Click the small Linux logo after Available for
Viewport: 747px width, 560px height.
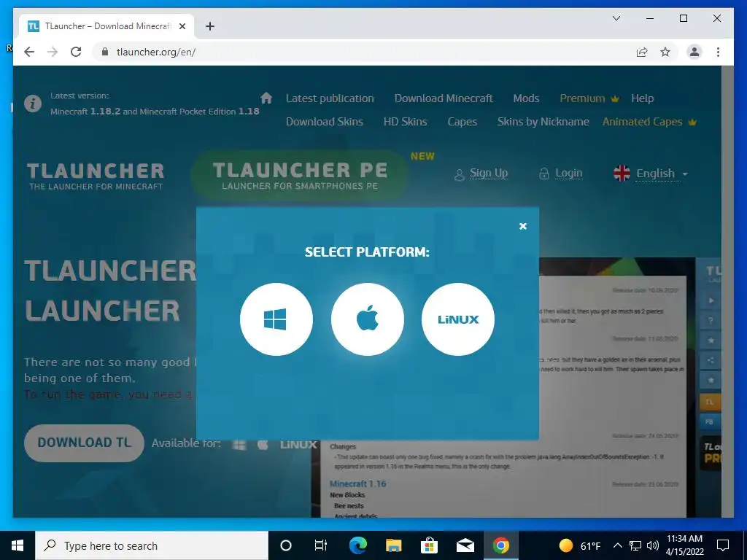(298, 444)
